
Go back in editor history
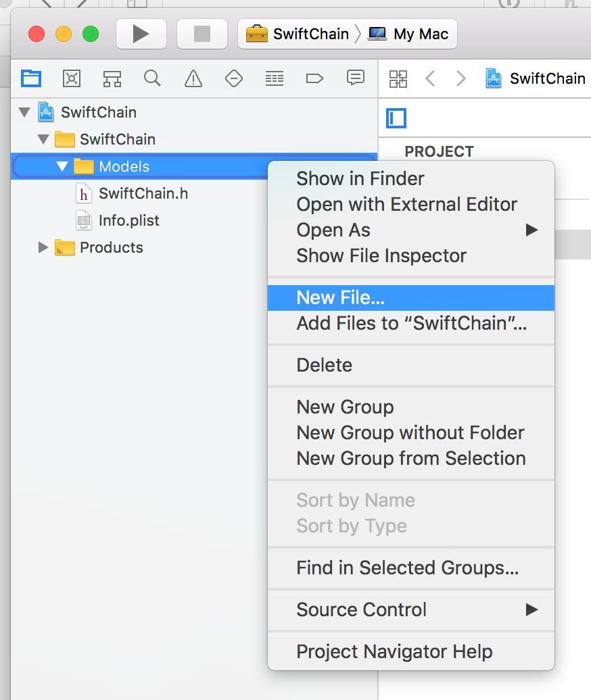(x=430, y=79)
